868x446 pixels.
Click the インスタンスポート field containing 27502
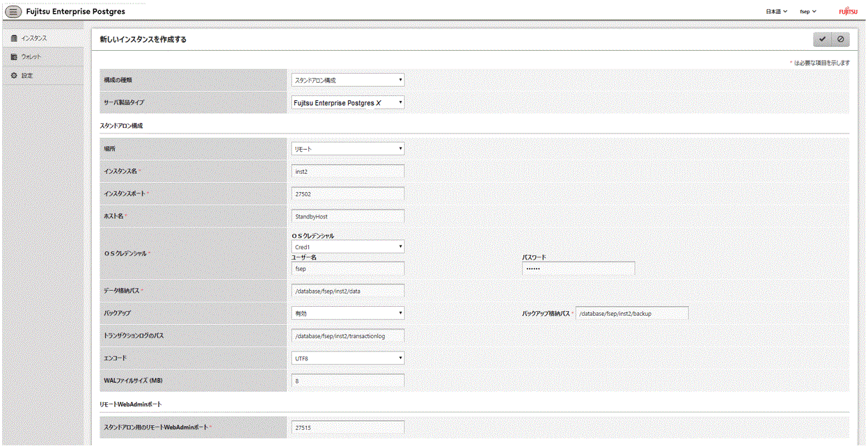click(x=348, y=194)
